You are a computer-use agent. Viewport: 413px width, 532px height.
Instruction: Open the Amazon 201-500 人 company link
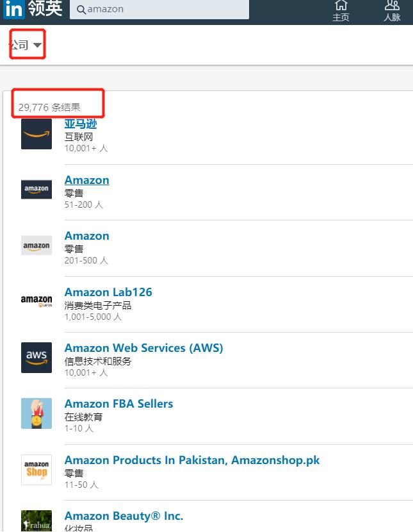pyautogui.click(x=86, y=236)
